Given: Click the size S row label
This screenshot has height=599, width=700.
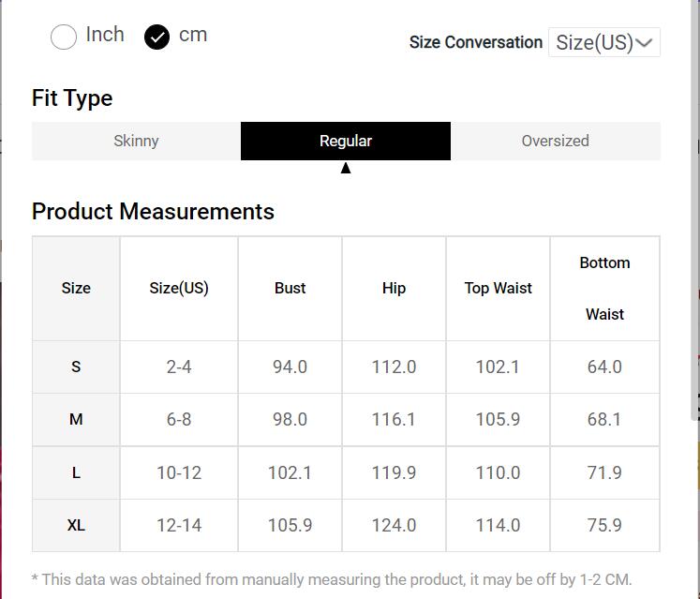Looking at the screenshot, I should pyautogui.click(x=76, y=367).
